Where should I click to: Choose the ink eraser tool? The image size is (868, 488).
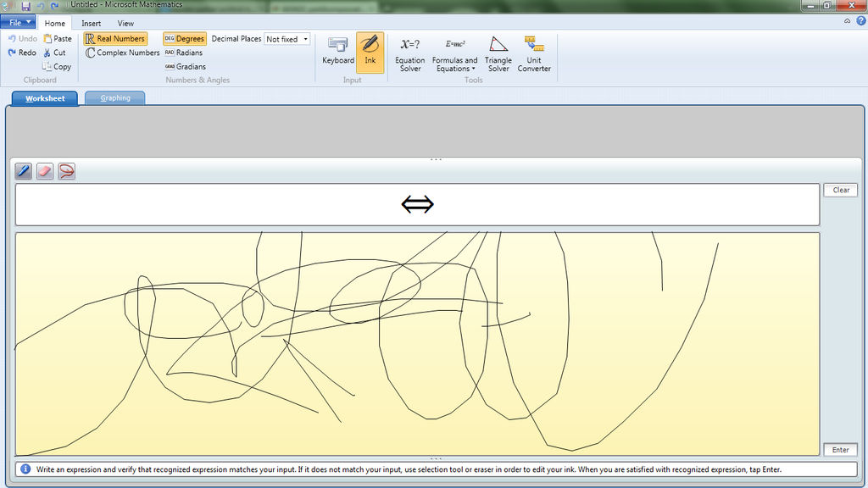pos(45,171)
